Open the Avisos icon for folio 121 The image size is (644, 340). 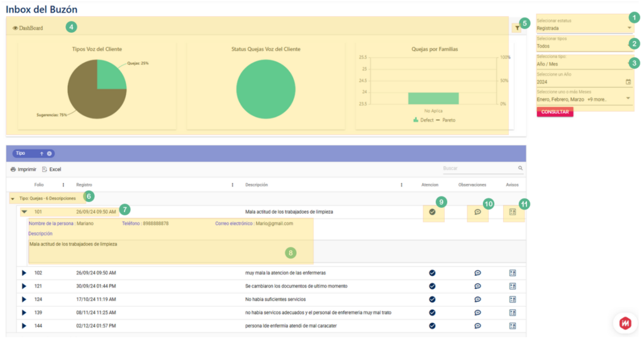point(513,286)
